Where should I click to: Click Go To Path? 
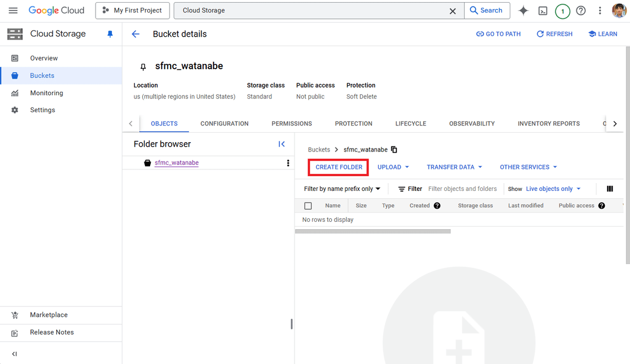(x=498, y=34)
